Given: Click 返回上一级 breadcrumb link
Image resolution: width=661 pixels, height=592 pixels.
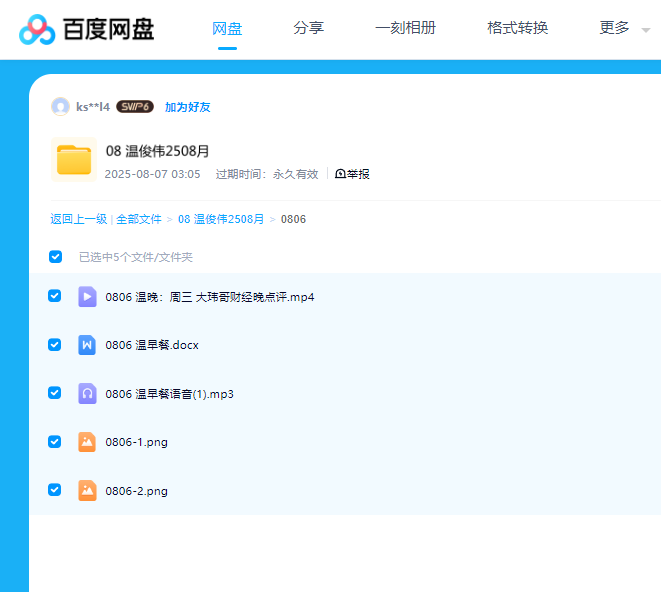Looking at the screenshot, I should pyautogui.click(x=79, y=219).
